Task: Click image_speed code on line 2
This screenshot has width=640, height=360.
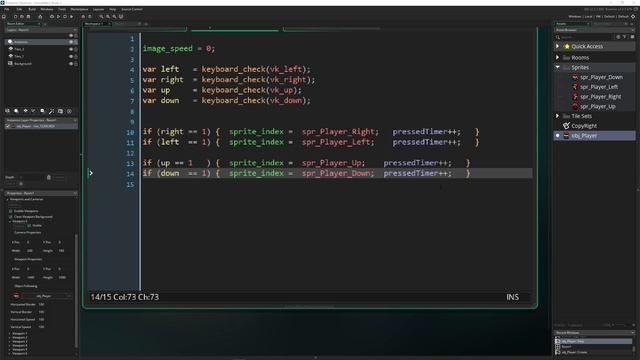Action: coord(167,49)
